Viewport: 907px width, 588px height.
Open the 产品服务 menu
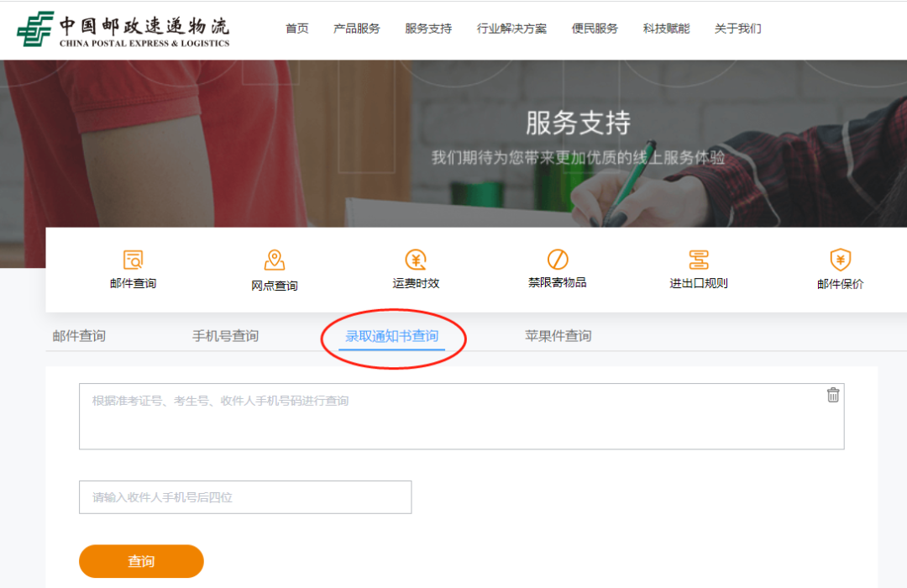[358, 28]
